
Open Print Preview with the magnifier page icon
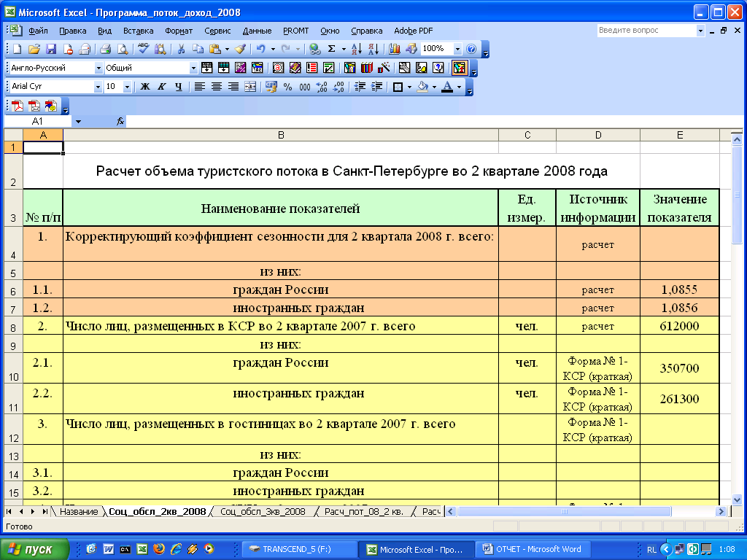(123, 49)
